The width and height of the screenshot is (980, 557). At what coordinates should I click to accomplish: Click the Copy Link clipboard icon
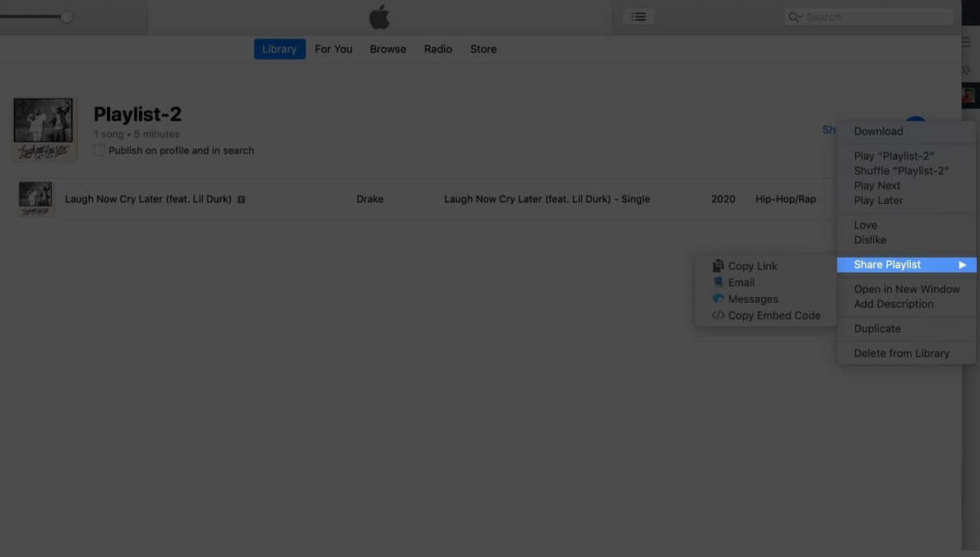[x=718, y=266]
